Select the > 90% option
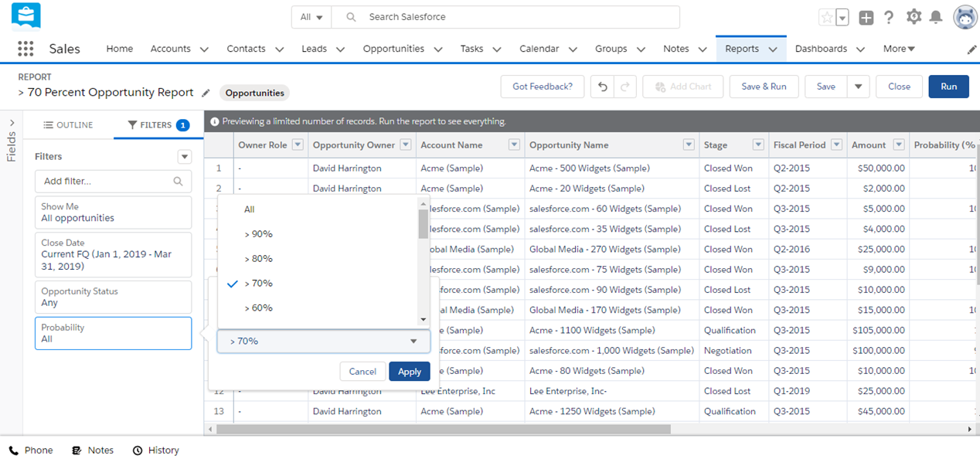This screenshot has width=980, height=459. coord(318,234)
